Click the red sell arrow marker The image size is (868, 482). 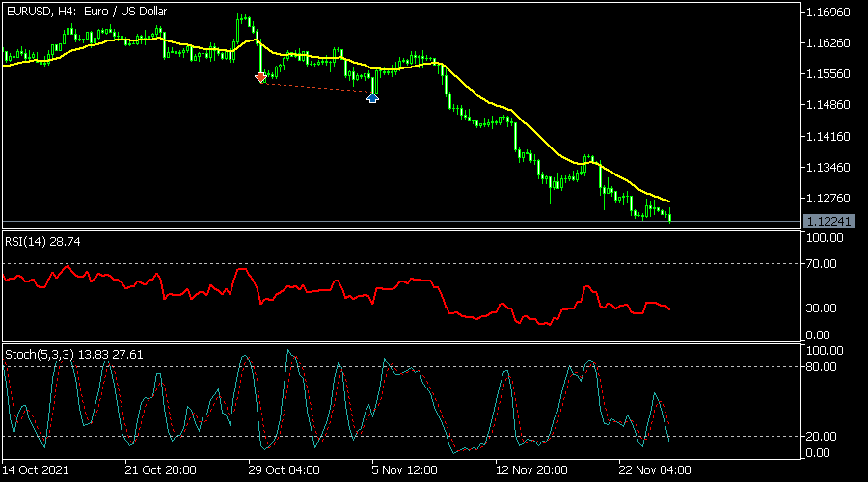pyautogui.click(x=260, y=77)
